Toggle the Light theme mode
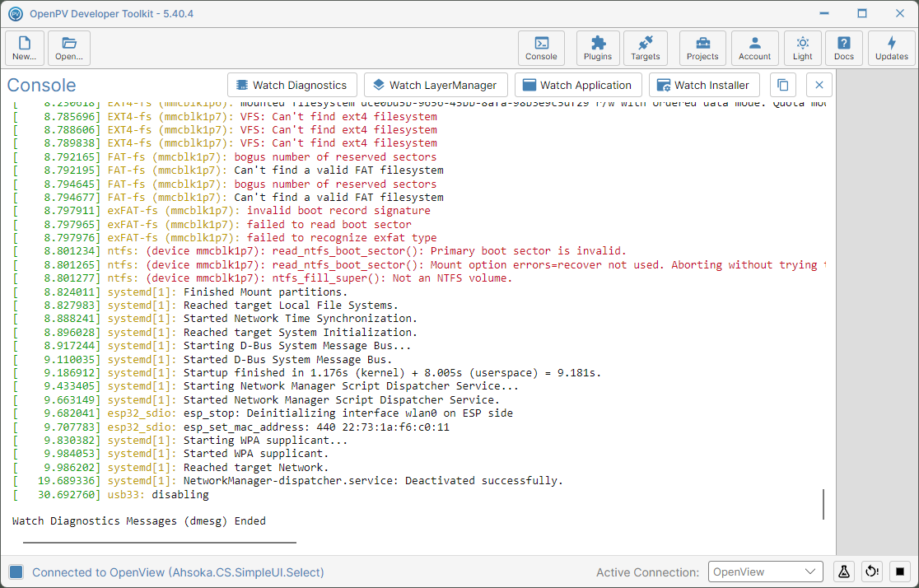The height and width of the screenshot is (588, 919). (802, 48)
